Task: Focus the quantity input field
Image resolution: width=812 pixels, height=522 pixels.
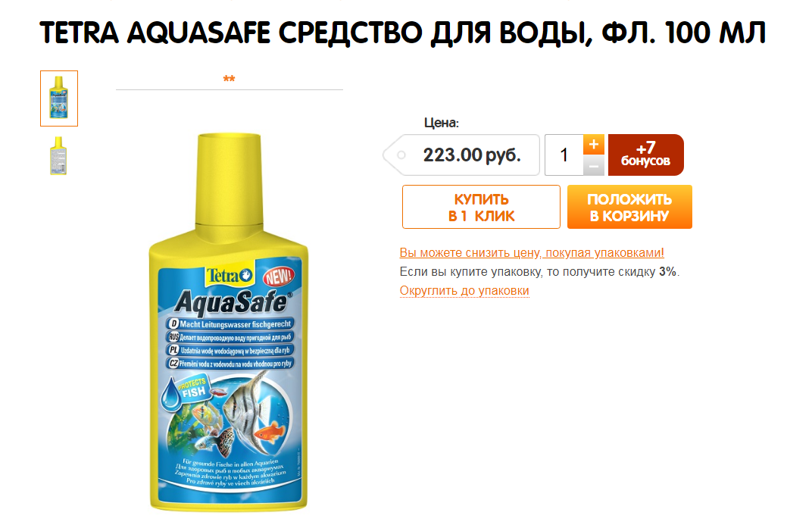Action: tap(564, 155)
